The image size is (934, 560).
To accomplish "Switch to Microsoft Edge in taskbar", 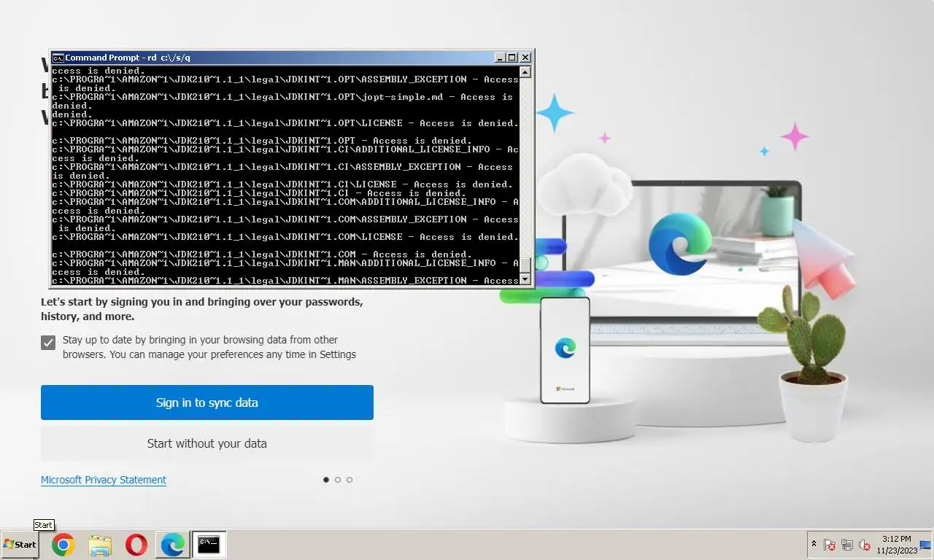I will coord(173,545).
